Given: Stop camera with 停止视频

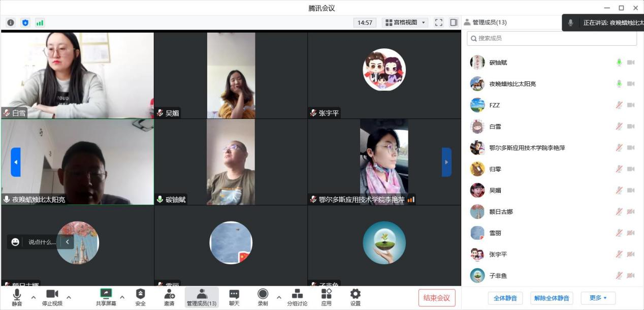Looking at the screenshot, I should pos(52,297).
